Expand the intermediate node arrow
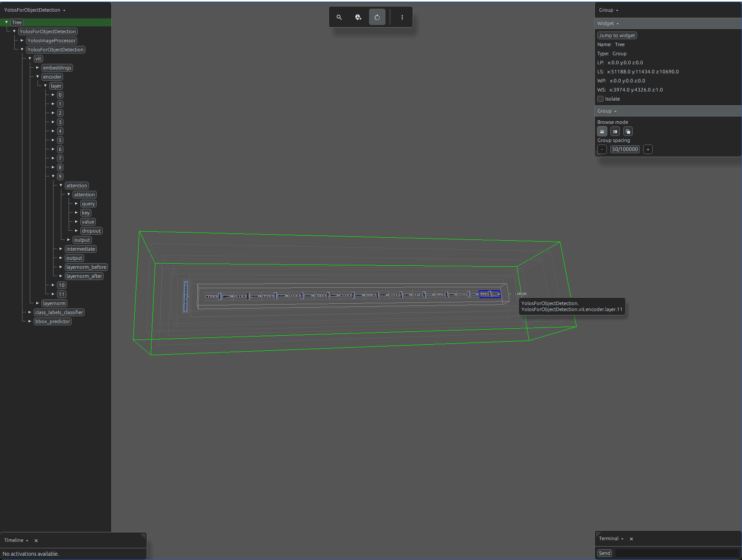This screenshot has height=560, width=742. point(61,249)
